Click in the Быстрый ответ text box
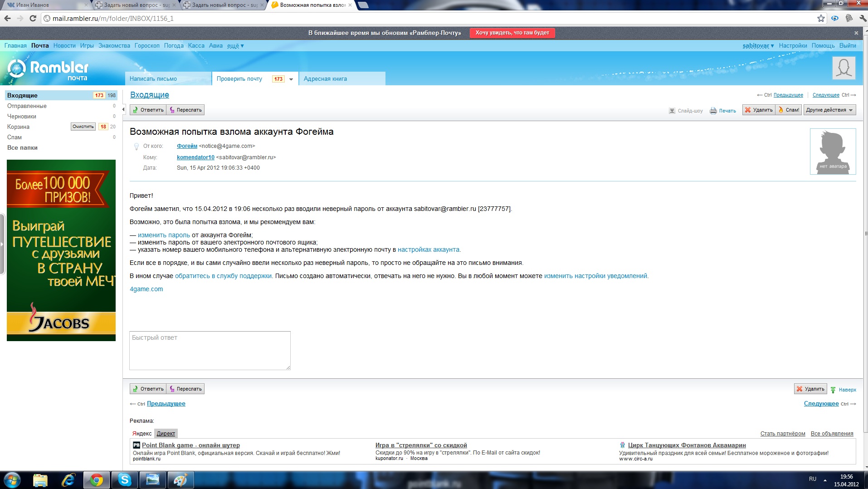 (x=210, y=351)
